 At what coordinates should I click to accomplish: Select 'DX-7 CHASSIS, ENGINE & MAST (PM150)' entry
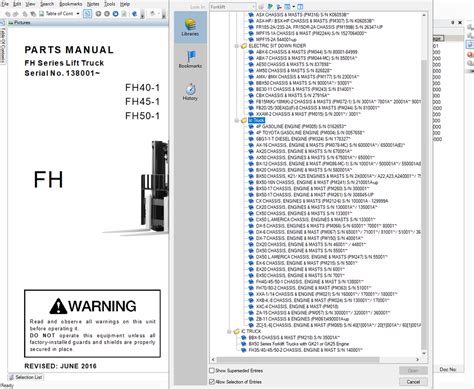click(309, 238)
